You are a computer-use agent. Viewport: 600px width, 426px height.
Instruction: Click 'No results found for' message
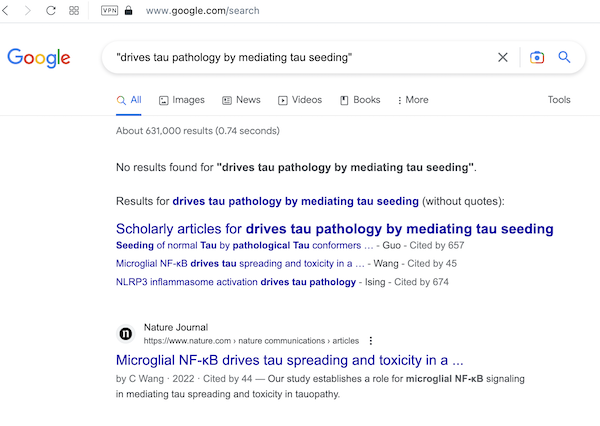296,168
